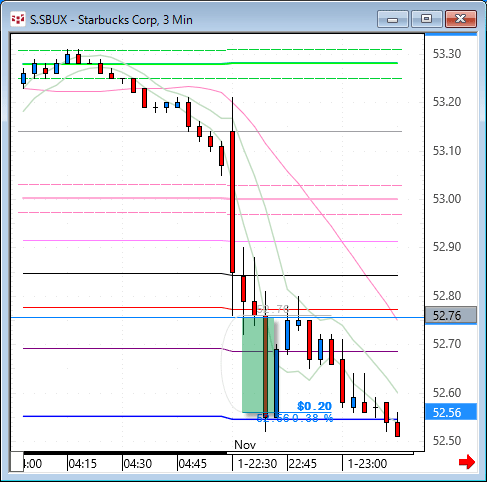The height and width of the screenshot is (482, 487).
Task: Click the Nov month label on chart
Action: [x=245, y=445]
